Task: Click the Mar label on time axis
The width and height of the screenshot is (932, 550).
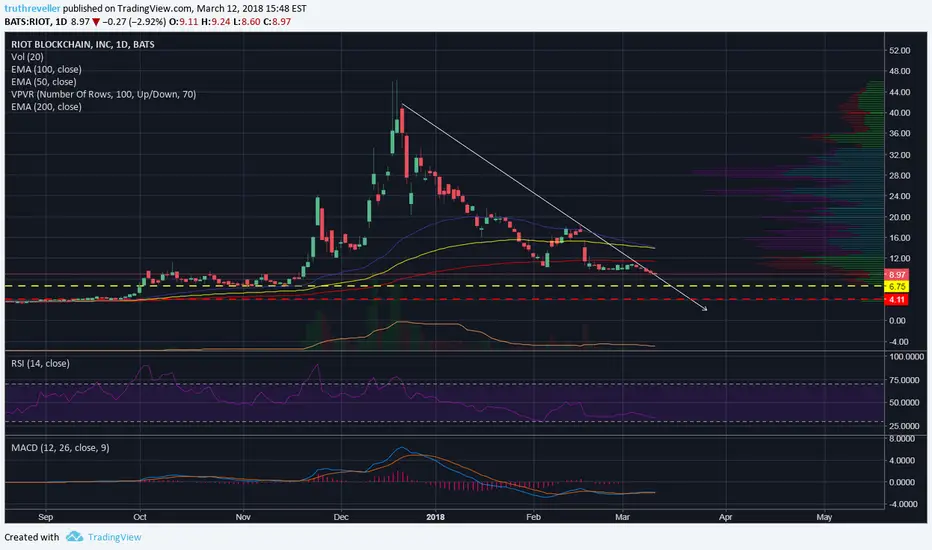Action: 622,517
